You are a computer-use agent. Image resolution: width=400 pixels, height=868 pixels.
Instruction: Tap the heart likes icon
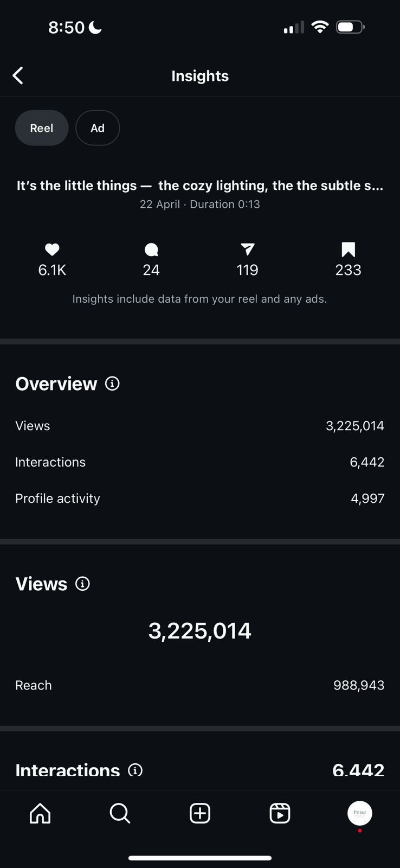point(52,250)
